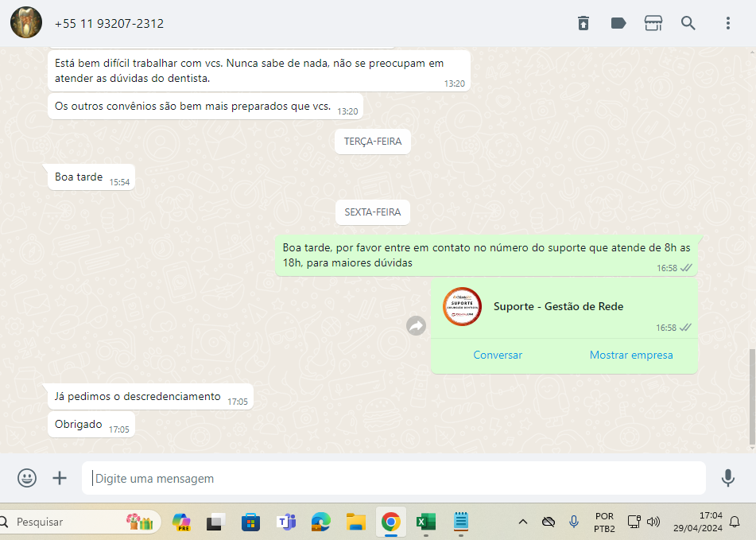Switch to Google Chrome on the taskbar

pos(390,522)
